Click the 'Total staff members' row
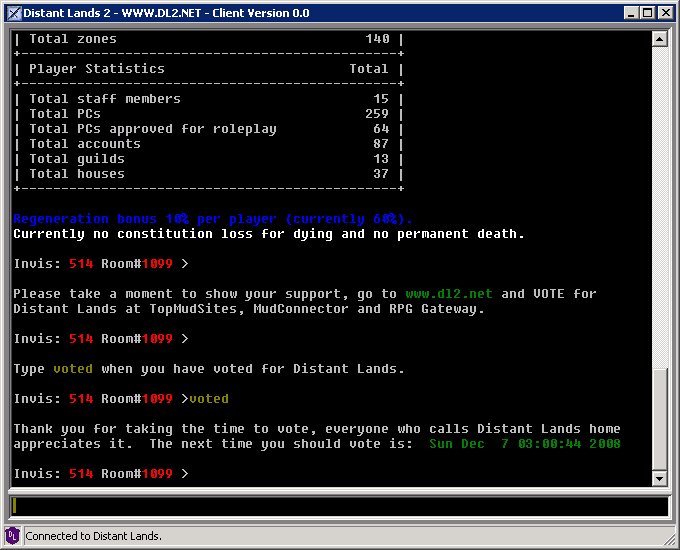Image resolution: width=680 pixels, height=550 pixels. pos(209,99)
